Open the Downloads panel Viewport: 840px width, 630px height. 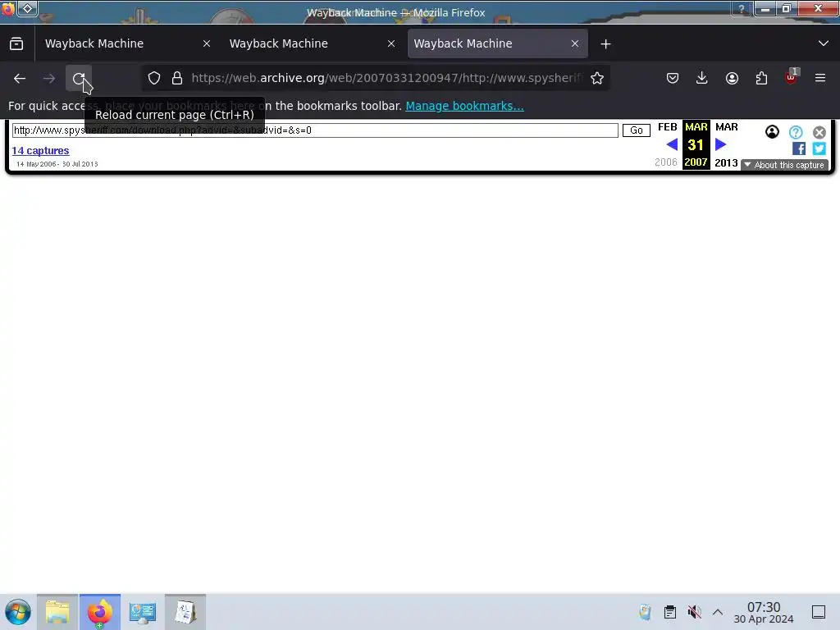point(702,78)
